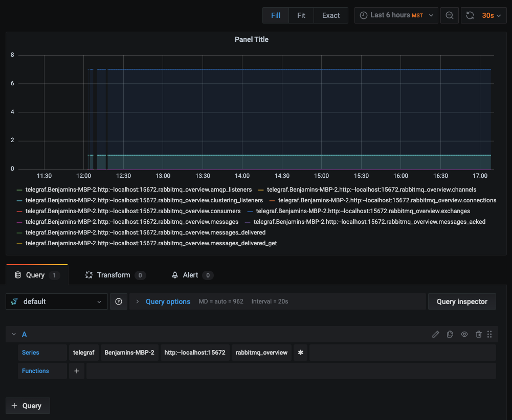Add a function with the plus icon
Image resolution: width=512 pixels, height=420 pixels.
click(x=76, y=371)
